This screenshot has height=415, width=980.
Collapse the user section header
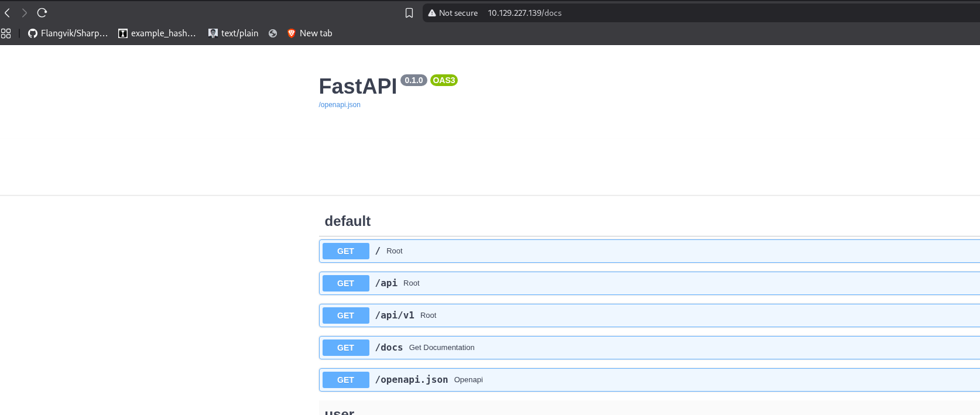[x=649, y=410]
